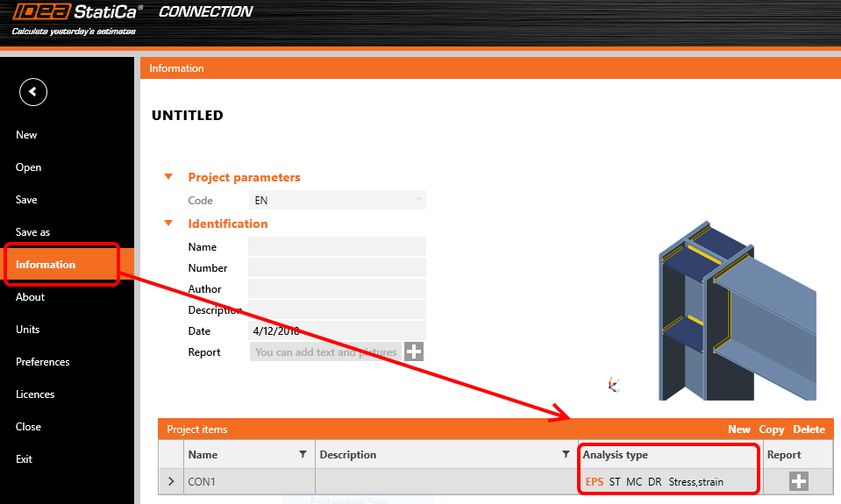Open Preferences from the sidebar
The width and height of the screenshot is (841, 504).
(x=43, y=362)
